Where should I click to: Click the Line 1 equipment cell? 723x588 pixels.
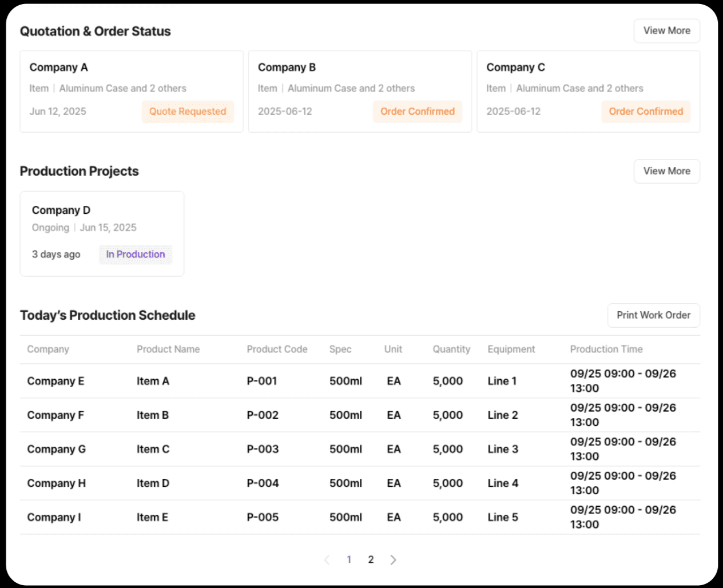(x=502, y=381)
